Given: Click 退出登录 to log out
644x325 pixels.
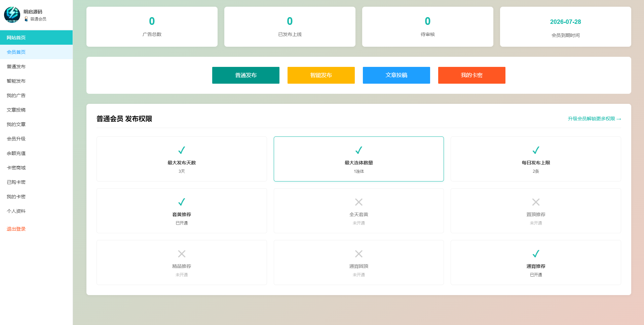Looking at the screenshot, I should click(x=16, y=229).
